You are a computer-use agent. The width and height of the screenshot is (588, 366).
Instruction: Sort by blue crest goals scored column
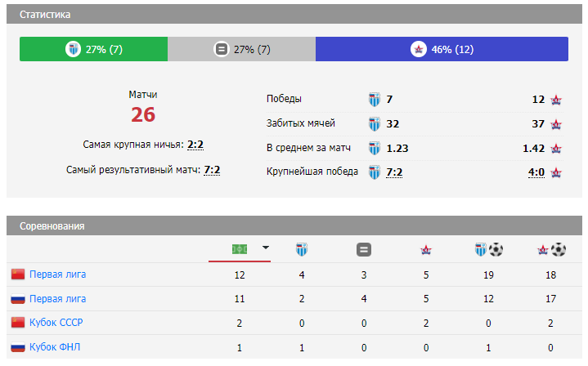click(x=488, y=249)
